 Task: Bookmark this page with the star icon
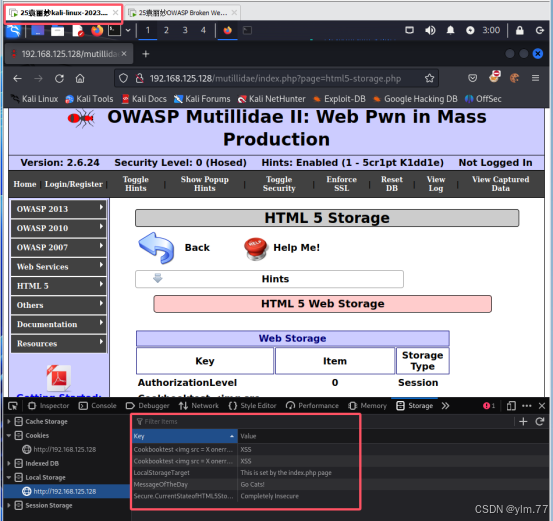[x=429, y=78]
